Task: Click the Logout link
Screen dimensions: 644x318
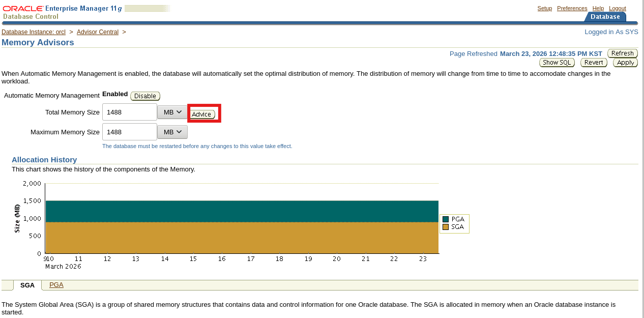Action: point(618,8)
